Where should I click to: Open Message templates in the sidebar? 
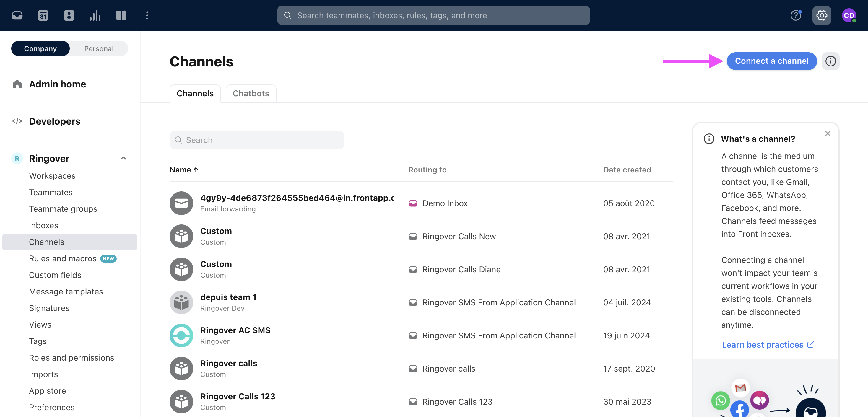pos(66,291)
